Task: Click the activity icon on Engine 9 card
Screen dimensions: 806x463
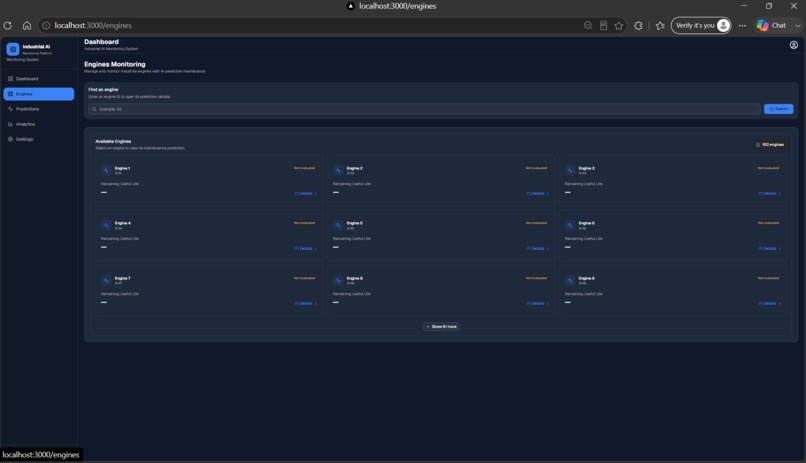Action: point(570,281)
